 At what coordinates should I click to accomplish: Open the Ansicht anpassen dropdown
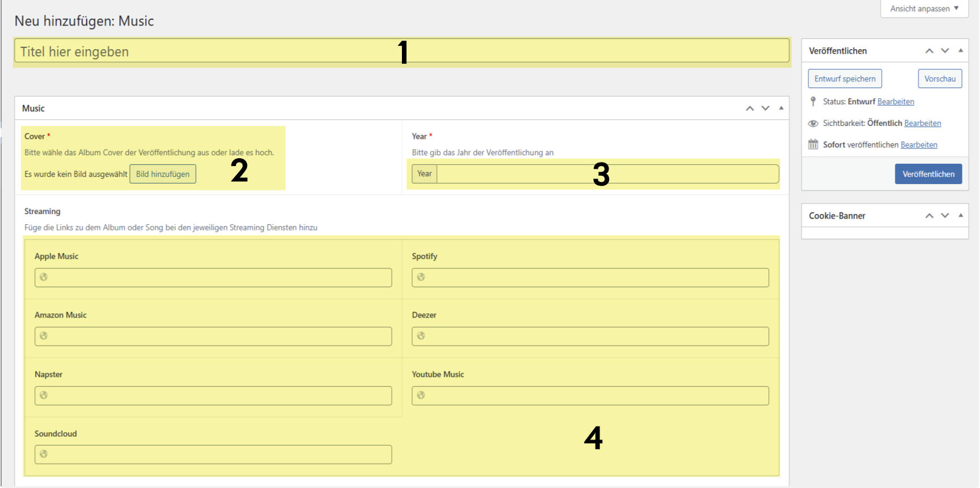point(924,8)
